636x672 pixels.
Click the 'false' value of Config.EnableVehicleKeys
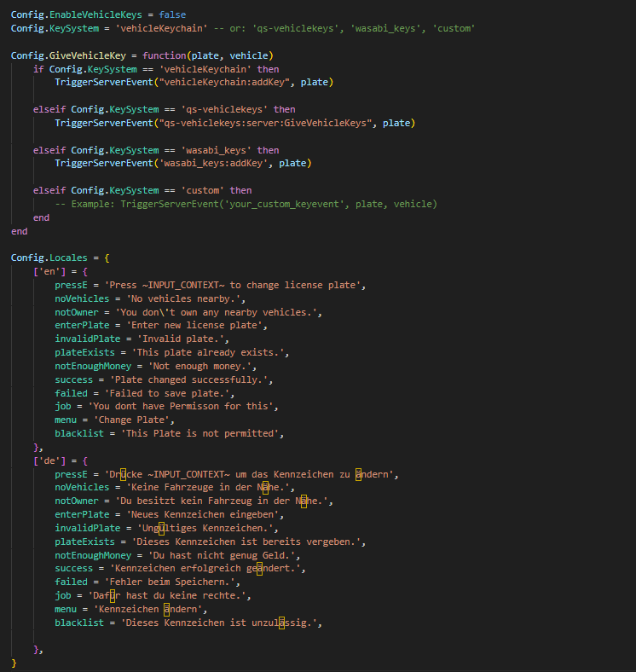pos(172,14)
